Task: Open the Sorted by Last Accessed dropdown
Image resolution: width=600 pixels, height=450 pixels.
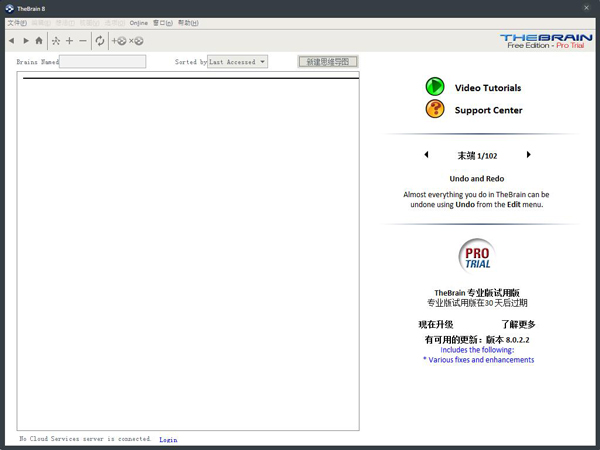Action: click(x=237, y=62)
